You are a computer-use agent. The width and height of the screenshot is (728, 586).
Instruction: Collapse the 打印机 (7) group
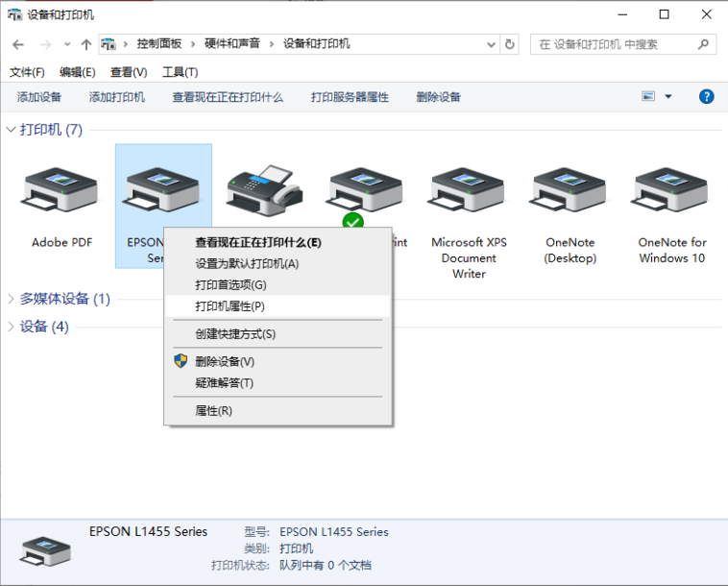pyautogui.click(x=12, y=130)
